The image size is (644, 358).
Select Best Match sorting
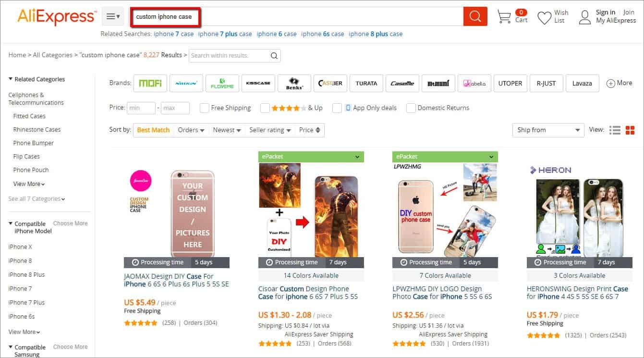[153, 130]
